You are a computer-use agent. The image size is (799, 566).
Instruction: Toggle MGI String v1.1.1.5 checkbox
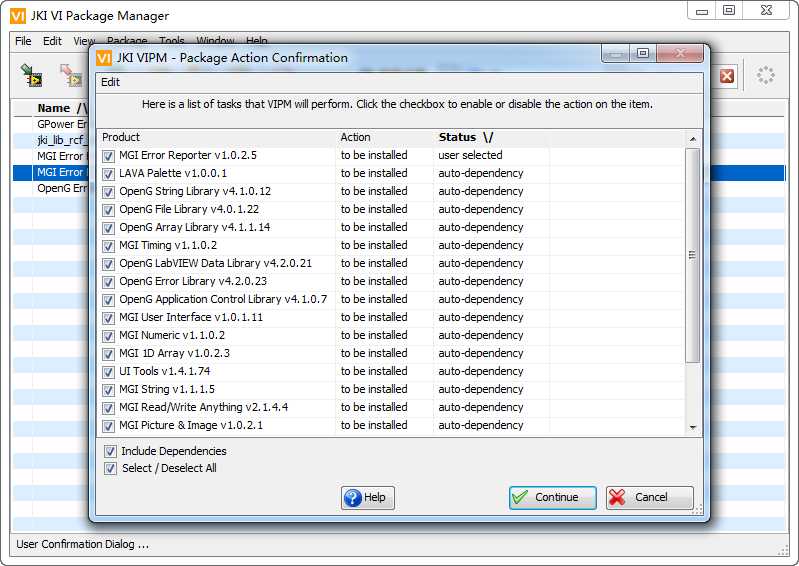[x=108, y=390]
